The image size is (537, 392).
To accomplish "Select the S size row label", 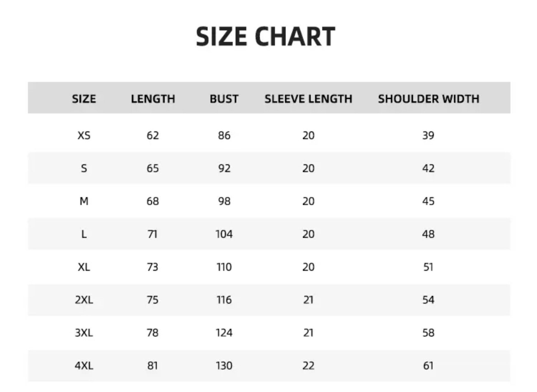I will (x=84, y=168).
